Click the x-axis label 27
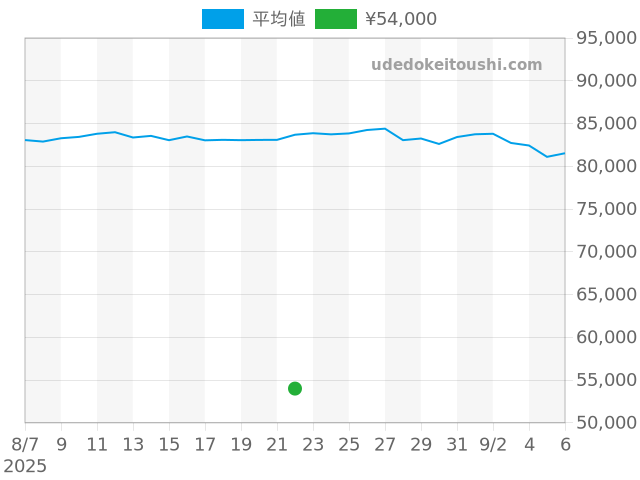 (385, 444)
